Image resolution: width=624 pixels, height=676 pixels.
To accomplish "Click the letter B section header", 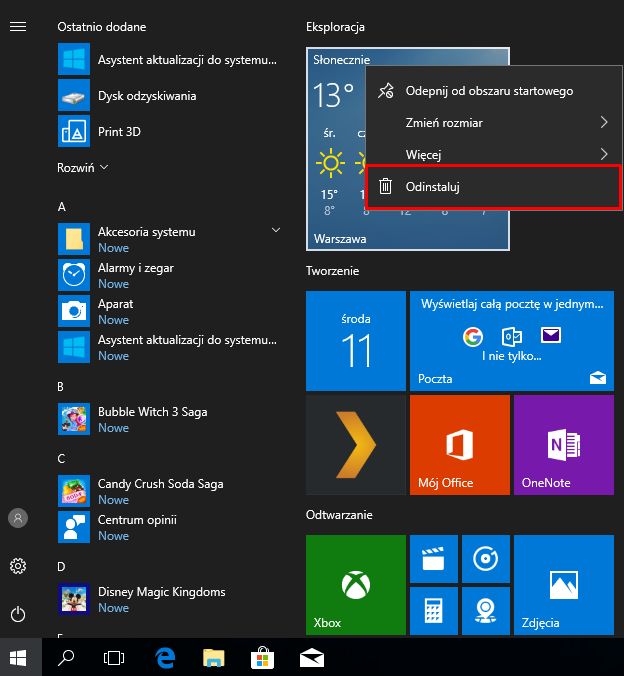I will tap(60, 387).
